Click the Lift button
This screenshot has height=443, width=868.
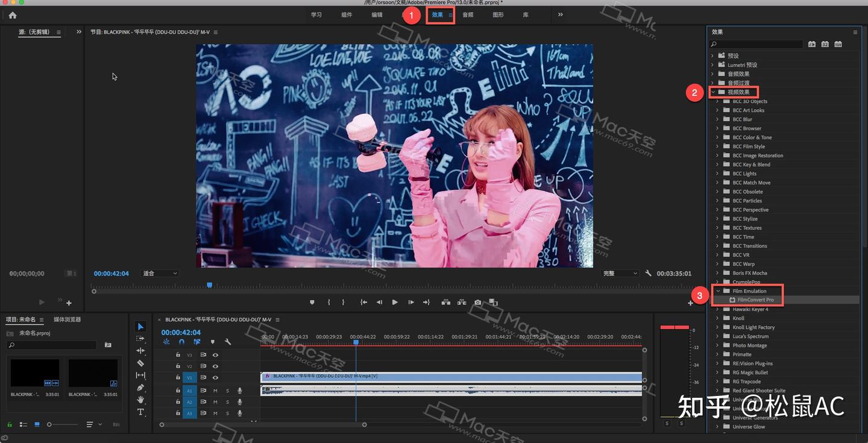[x=446, y=302]
